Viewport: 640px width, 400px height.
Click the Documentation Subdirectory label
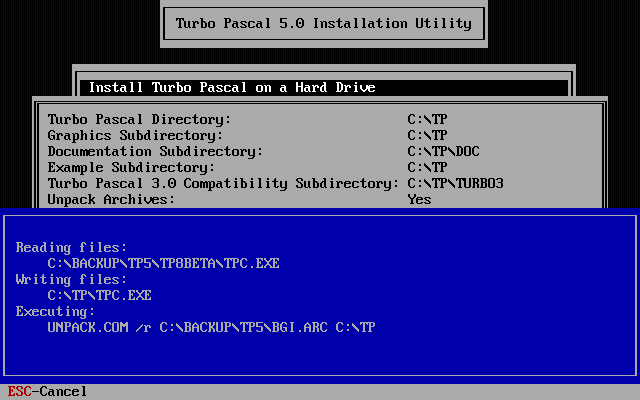[155, 151]
